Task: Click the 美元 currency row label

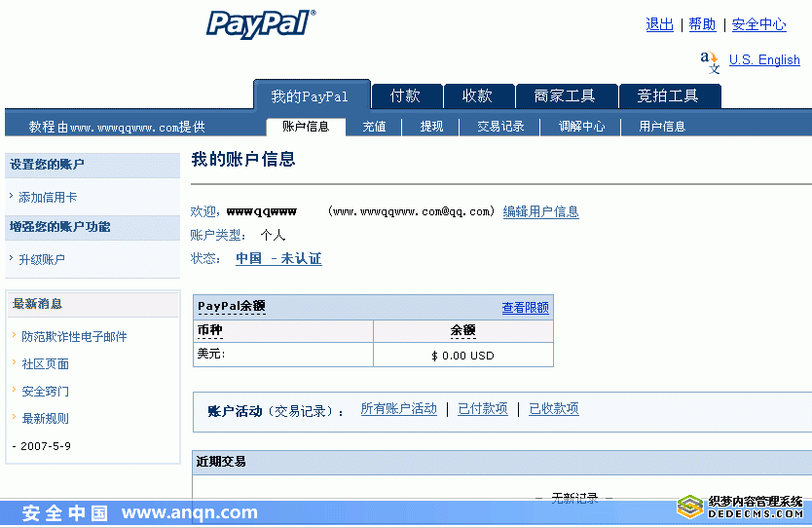Action: [210, 354]
